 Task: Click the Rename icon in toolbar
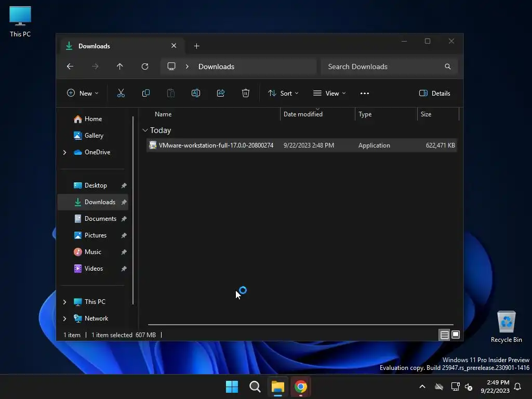[196, 94]
